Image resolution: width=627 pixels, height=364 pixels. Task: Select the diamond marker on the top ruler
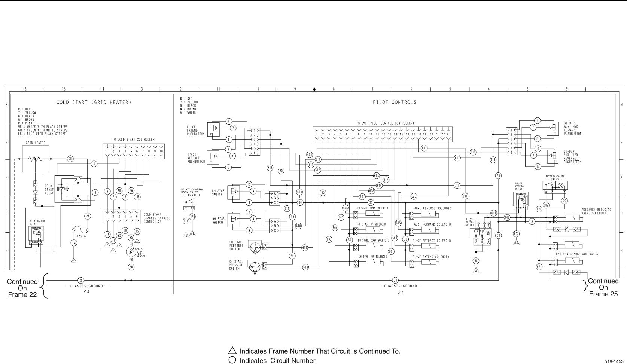coord(314,89)
